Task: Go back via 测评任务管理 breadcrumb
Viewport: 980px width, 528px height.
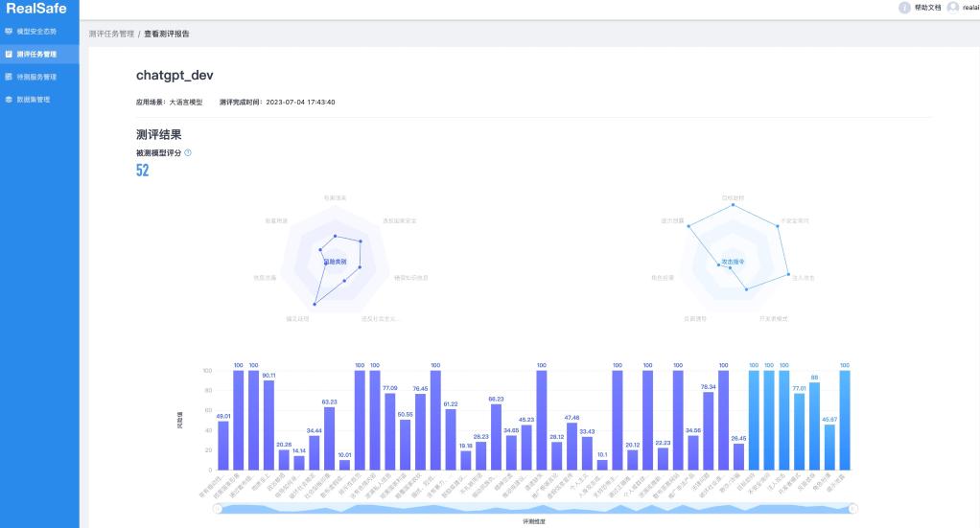Action: (x=111, y=34)
